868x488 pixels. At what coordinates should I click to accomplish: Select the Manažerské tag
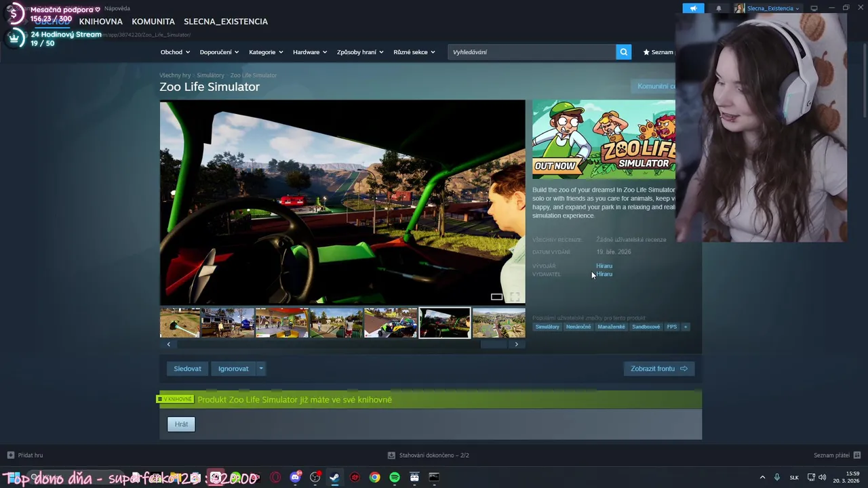(611, 327)
